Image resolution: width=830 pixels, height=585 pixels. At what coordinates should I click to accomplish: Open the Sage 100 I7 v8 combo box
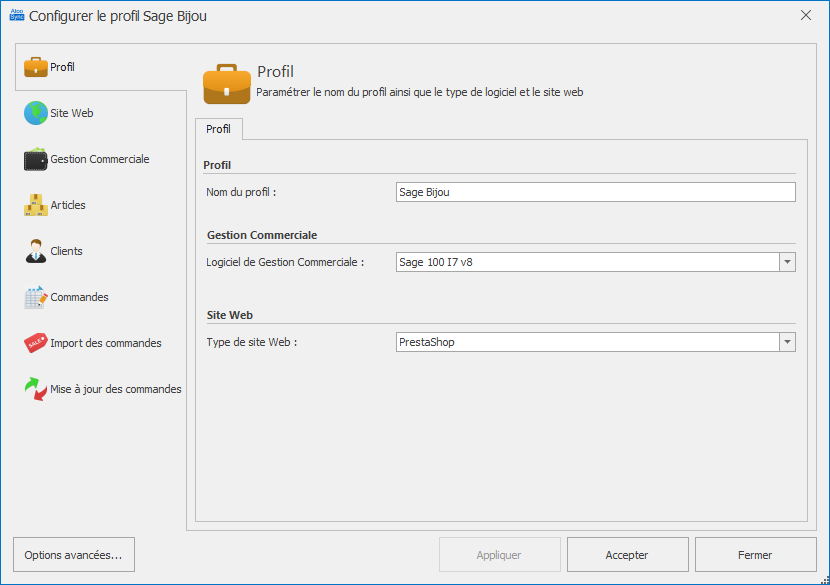[x=587, y=262]
